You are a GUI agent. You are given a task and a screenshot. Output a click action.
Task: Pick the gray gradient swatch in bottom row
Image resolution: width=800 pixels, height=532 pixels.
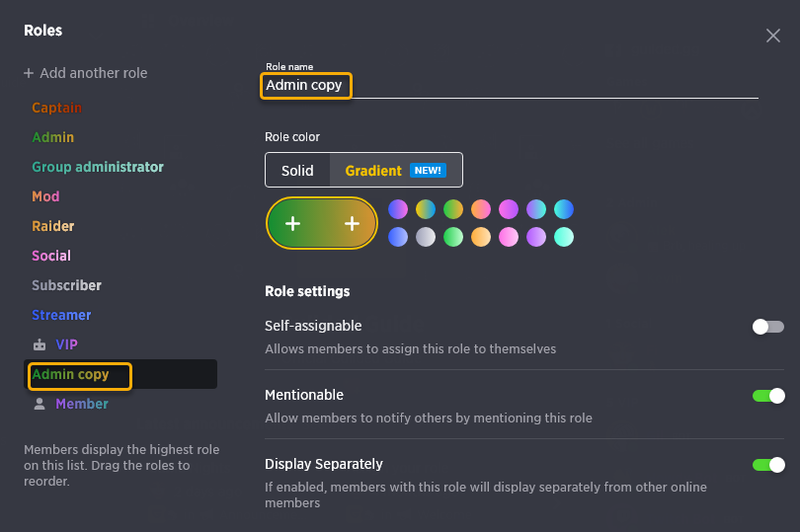point(426,237)
